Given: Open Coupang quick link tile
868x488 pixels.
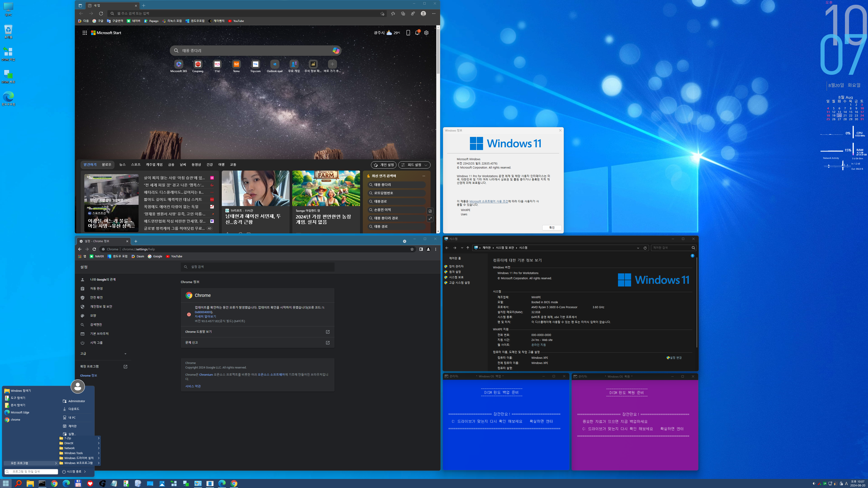Looking at the screenshot, I should click(x=198, y=66).
